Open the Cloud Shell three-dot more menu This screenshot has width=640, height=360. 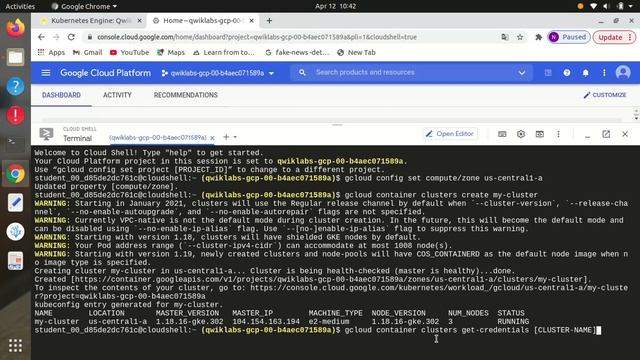point(558,134)
